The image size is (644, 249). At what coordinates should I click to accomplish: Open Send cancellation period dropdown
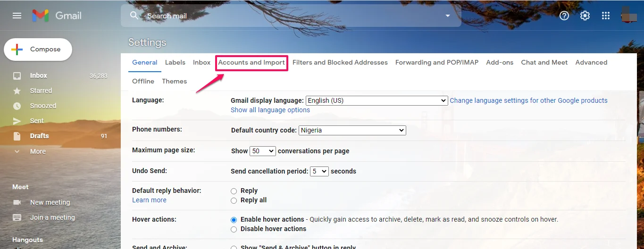[319, 171]
